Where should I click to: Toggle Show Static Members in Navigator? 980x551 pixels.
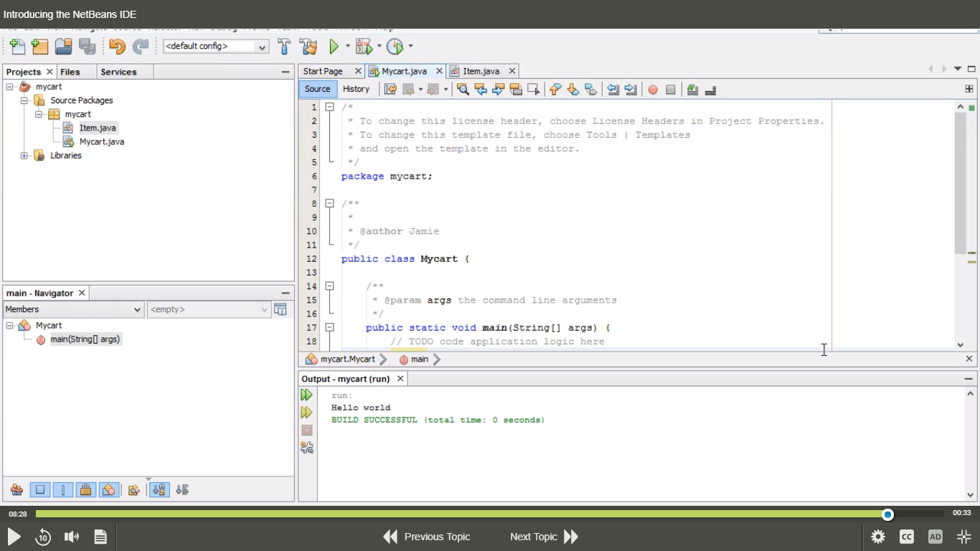point(63,490)
